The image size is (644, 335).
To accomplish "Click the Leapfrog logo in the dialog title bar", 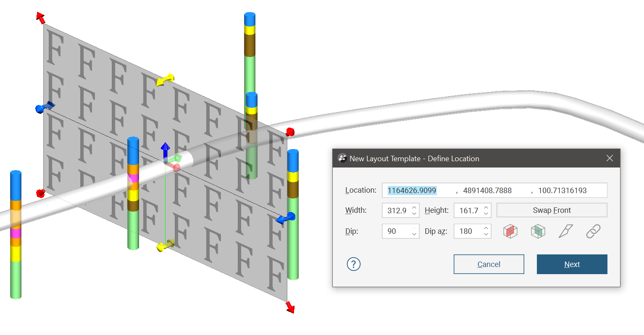I will (x=342, y=158).
